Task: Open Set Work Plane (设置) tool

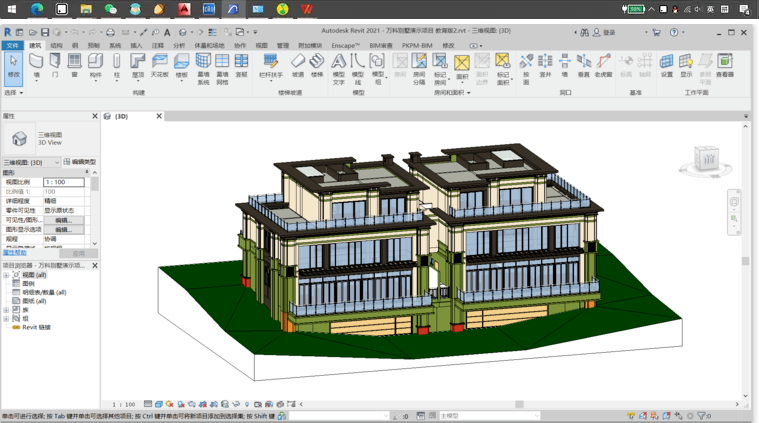Action: pyautogui.click(x=667, y=65)
